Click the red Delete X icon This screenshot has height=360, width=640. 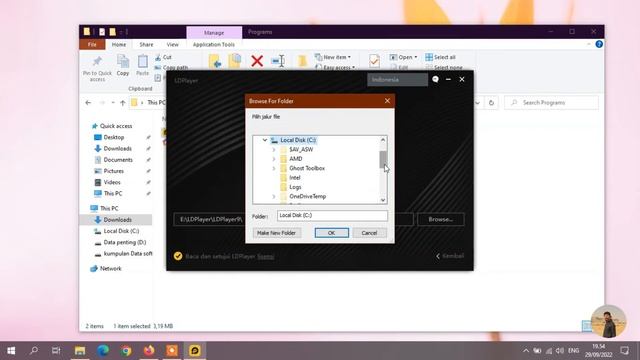tap(257, 61)
